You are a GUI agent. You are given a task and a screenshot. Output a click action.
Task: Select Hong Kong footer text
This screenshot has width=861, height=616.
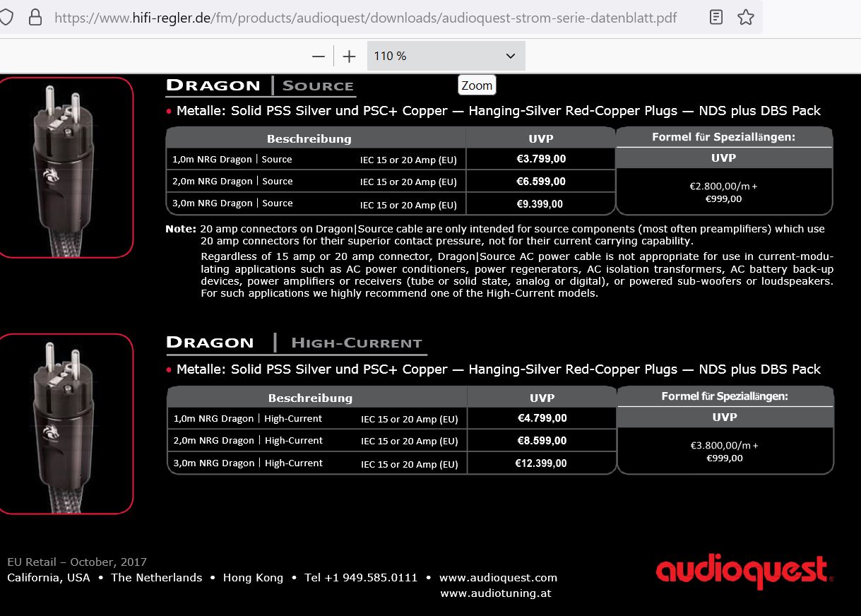click(253, 578)
